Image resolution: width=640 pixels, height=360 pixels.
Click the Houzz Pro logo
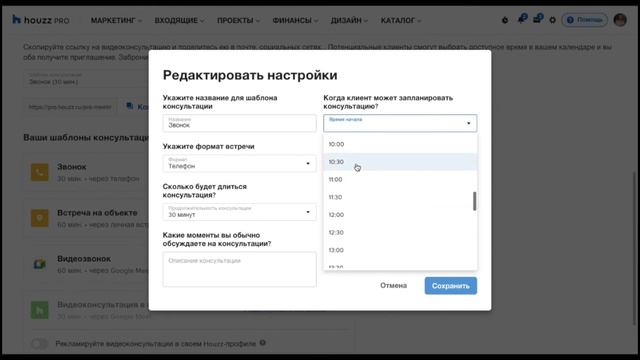click(41, 20)
